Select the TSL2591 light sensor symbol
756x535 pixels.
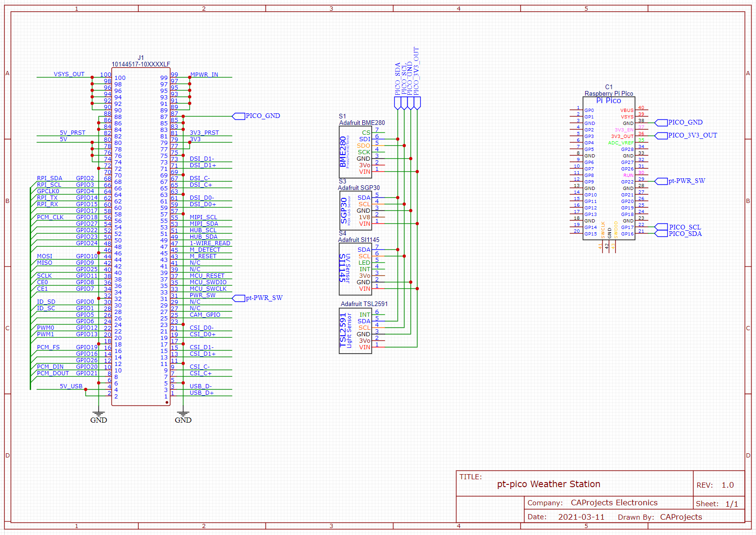[355, 331]
